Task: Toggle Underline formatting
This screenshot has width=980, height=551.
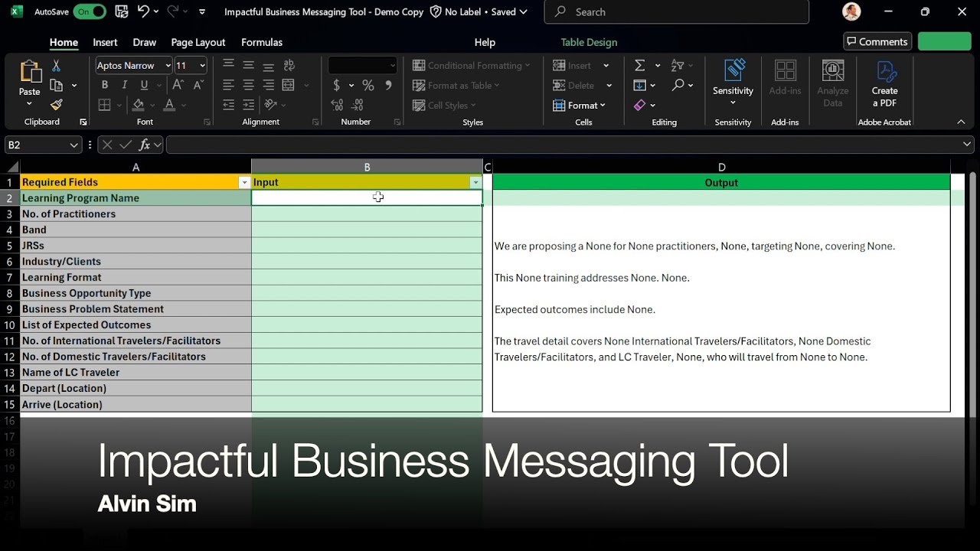Action: [144, 85]
